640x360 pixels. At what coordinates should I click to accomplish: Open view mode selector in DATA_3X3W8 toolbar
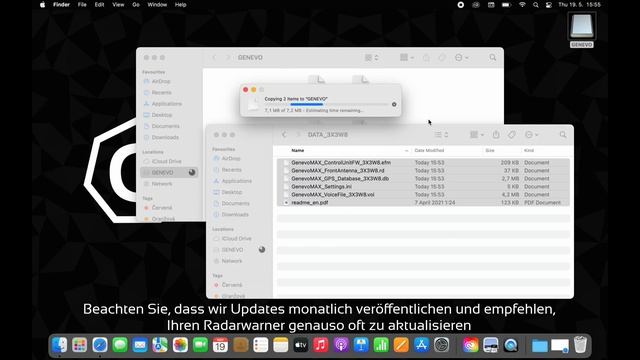point(441,135)
